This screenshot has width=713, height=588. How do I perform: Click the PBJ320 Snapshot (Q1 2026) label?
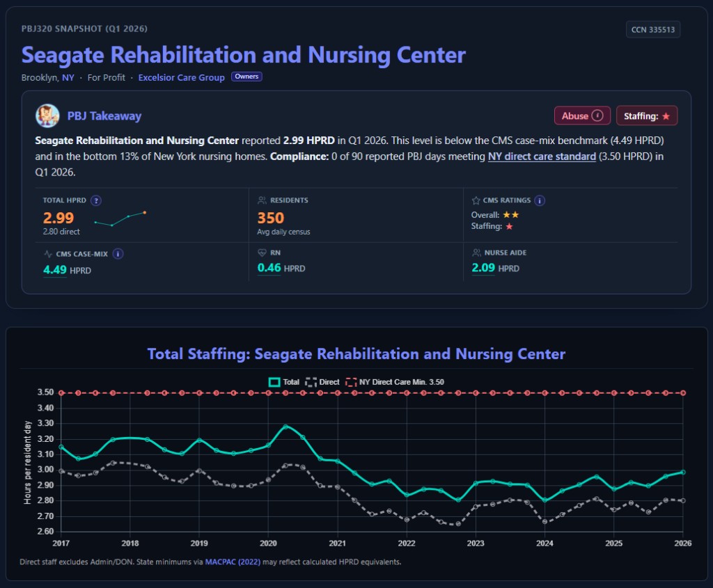click(x=84, y=29)
